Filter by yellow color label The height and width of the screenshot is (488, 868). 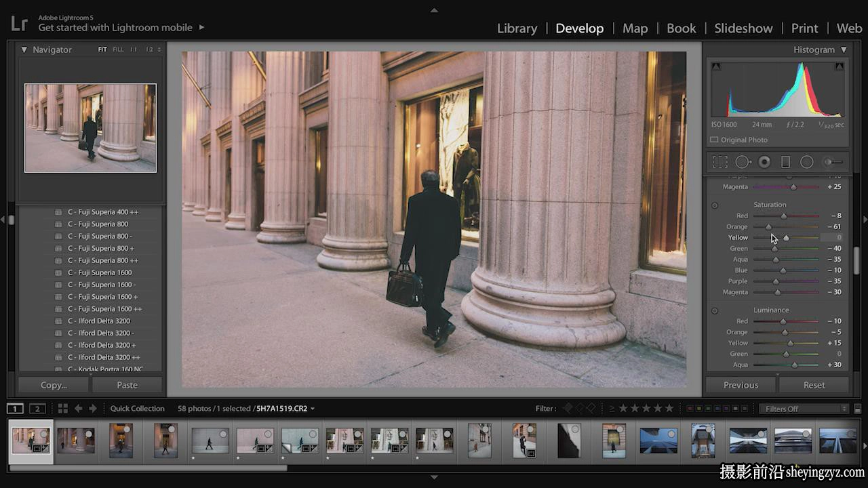(699, 409)
